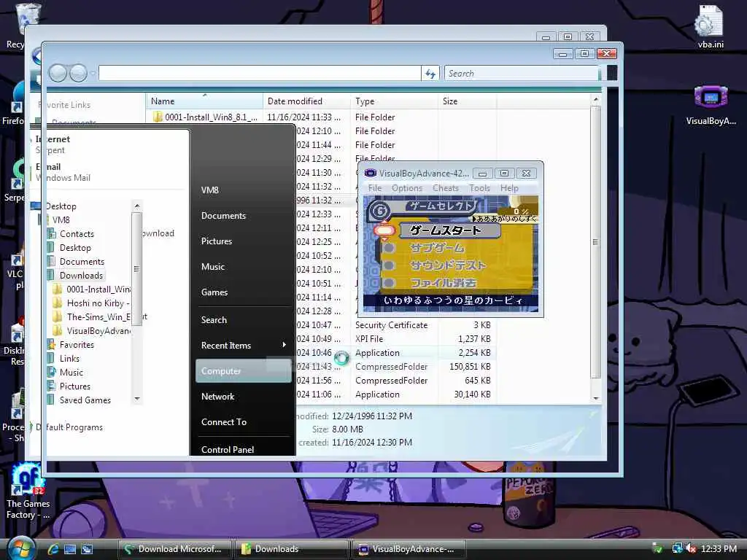The image size is (747, 560).
Task: Select Favorites folder icon in tree
Action: coord(52,345)
